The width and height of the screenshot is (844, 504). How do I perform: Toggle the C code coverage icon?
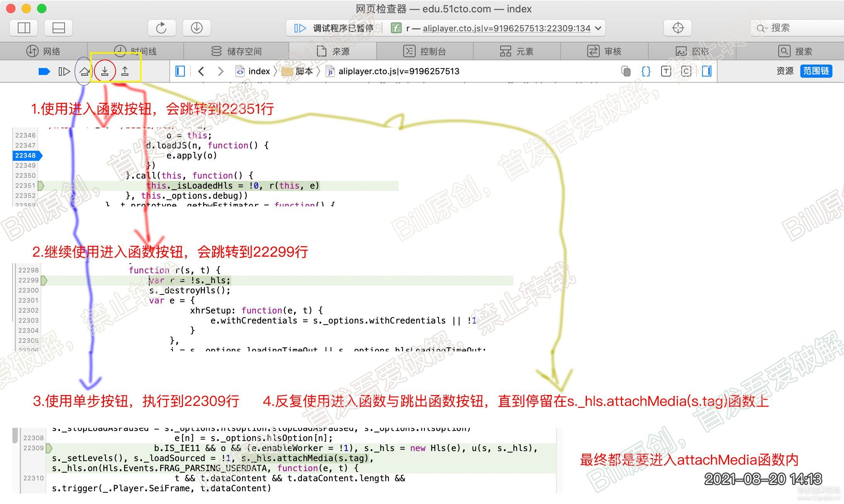click(x=686, y=71)
